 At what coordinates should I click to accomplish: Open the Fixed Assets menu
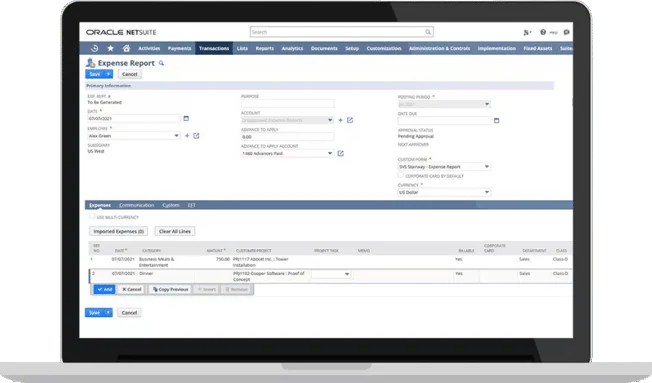pos(538,48)
